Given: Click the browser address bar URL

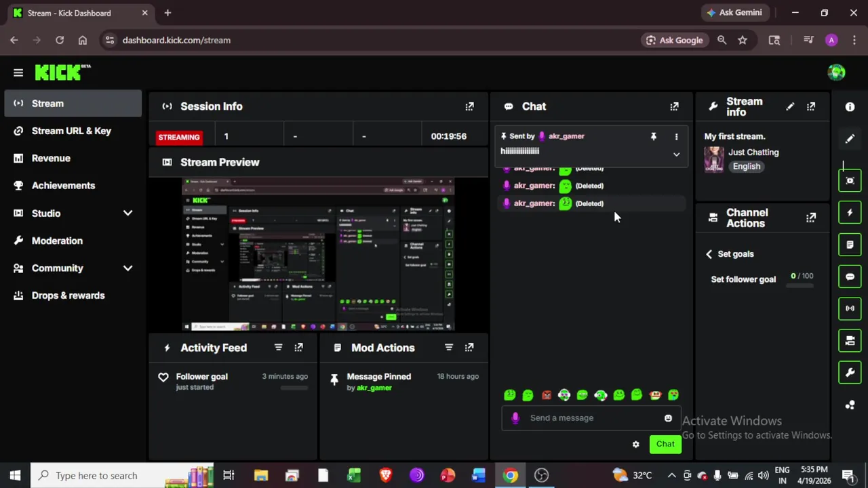Looking at the screenshot, I should [176, 40].
